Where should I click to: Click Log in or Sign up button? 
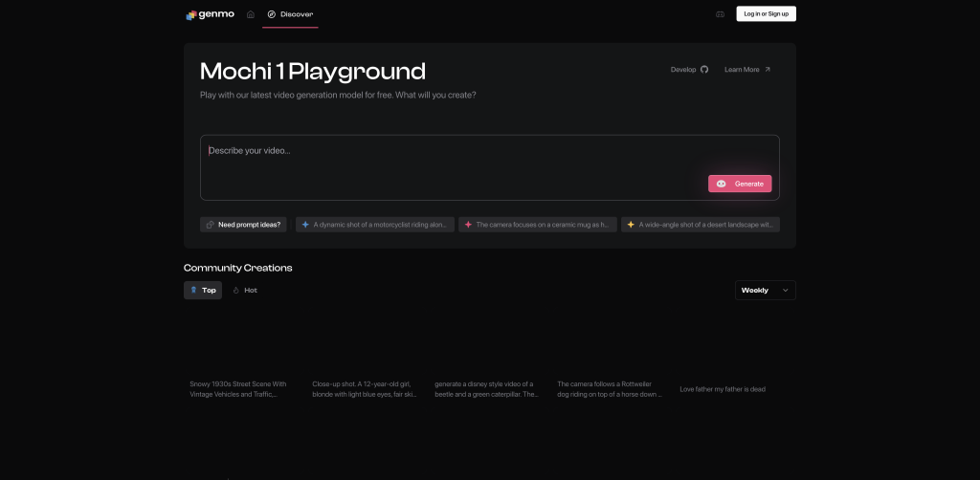coord(766,13)
